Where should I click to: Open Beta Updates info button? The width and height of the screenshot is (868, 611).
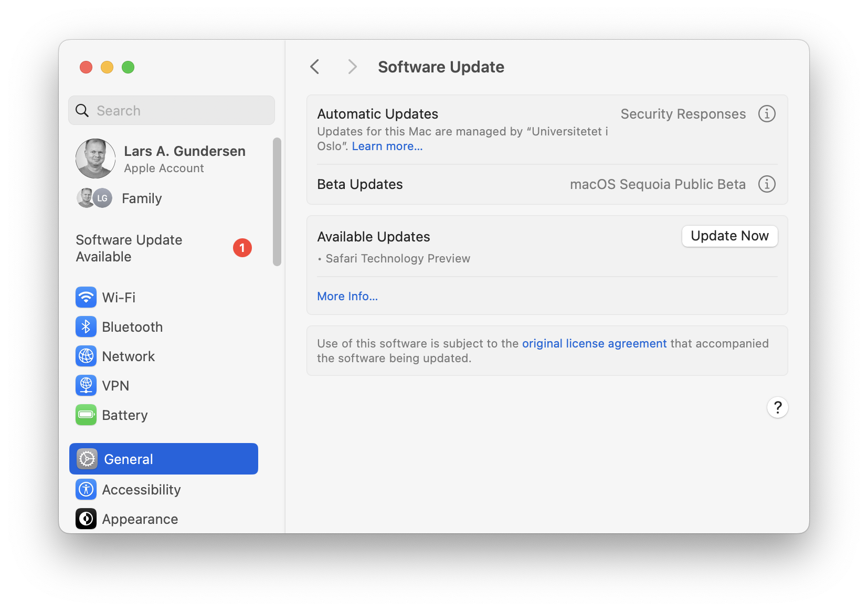coord(767,184)
